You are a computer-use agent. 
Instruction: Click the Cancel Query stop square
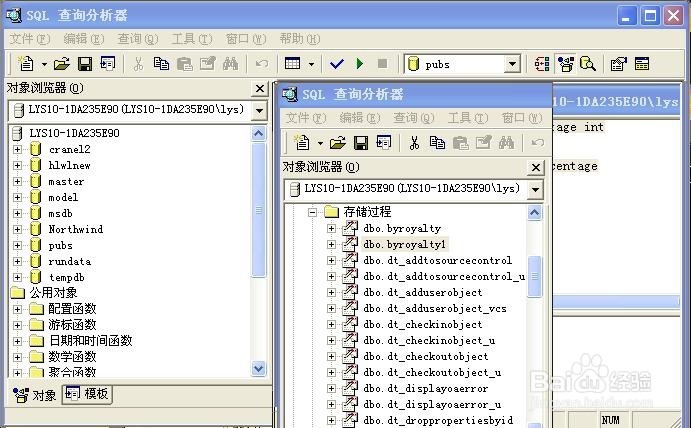(383, 64)
